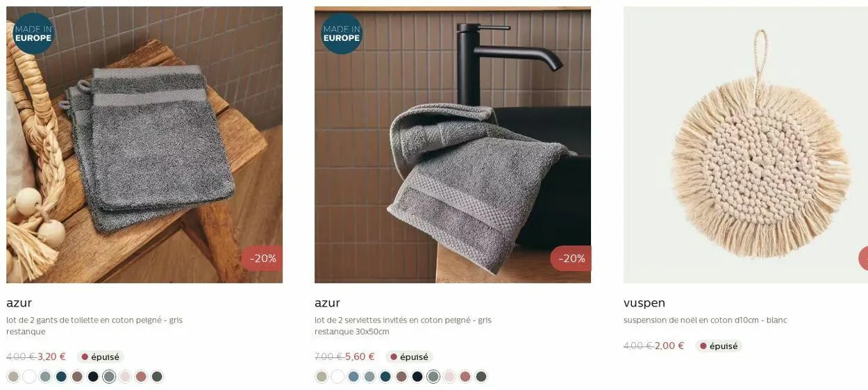Select the beige swatch for azur gants de toilette
This screenshot has height=390, width=868.
(x=13, y=377)
